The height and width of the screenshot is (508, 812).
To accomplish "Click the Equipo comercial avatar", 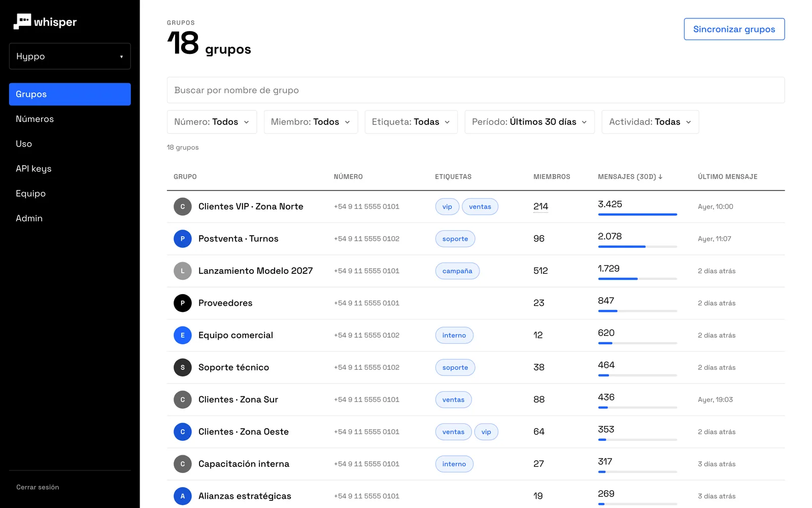I will [183, 335].
